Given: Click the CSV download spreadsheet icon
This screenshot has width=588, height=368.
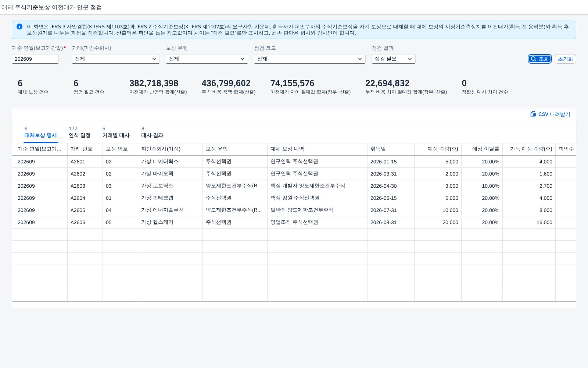Looking at the screenshot, I should (533, 114).
